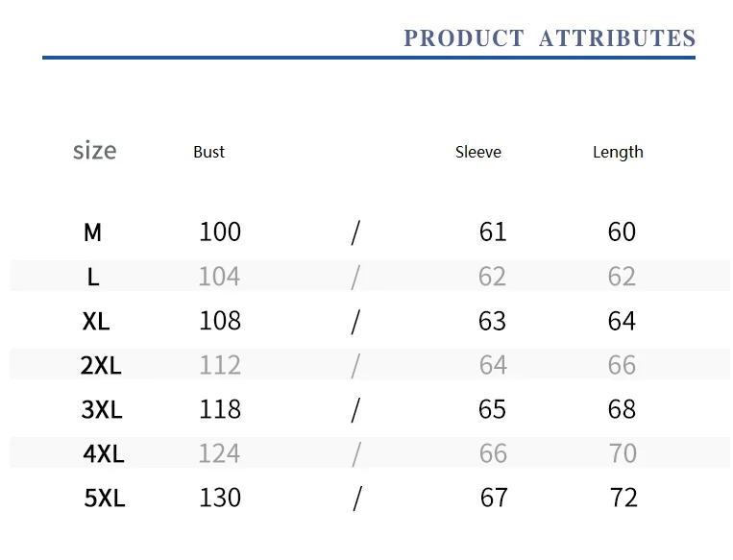Choose the 2XL size label
Image resolution: width=733 pixels, height=560 pixels.
(x=101, y=365)
